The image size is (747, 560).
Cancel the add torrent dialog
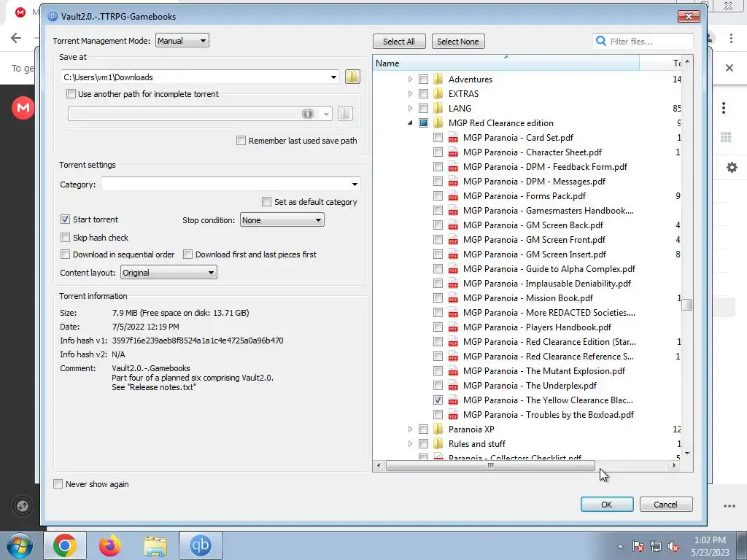coord(665,505)
